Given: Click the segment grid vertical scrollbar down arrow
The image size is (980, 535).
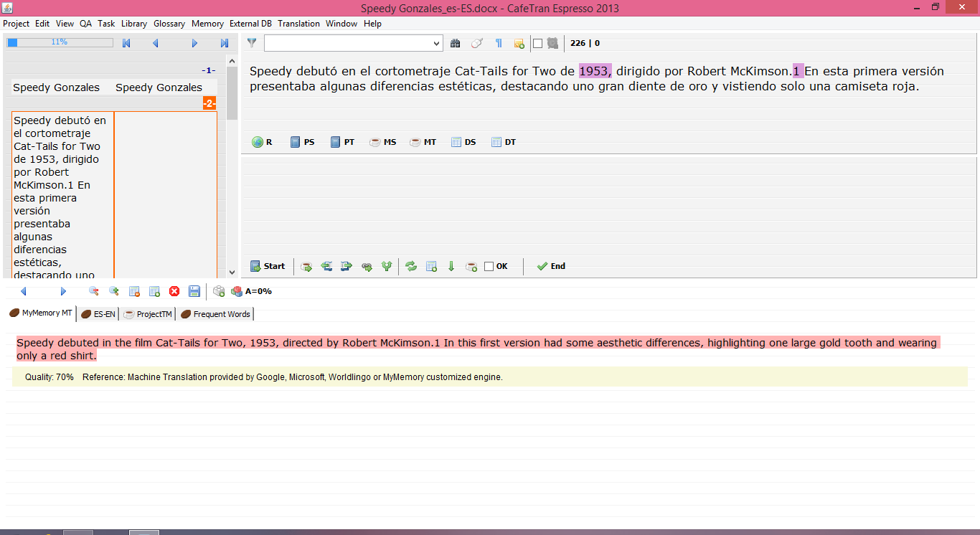Looking at the screenshot, I should [x=232, y=273].
